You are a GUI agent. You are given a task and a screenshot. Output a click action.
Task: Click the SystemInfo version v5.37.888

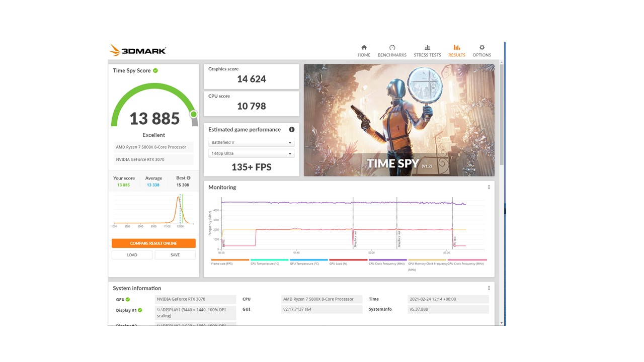pyautogui.click(x=448, y=309)
